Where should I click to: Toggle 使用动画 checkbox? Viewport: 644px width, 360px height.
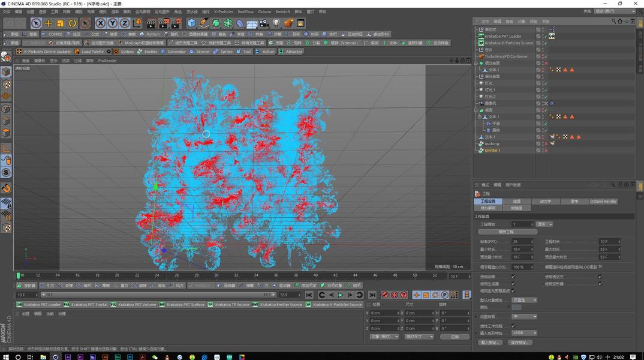[513, 277]
